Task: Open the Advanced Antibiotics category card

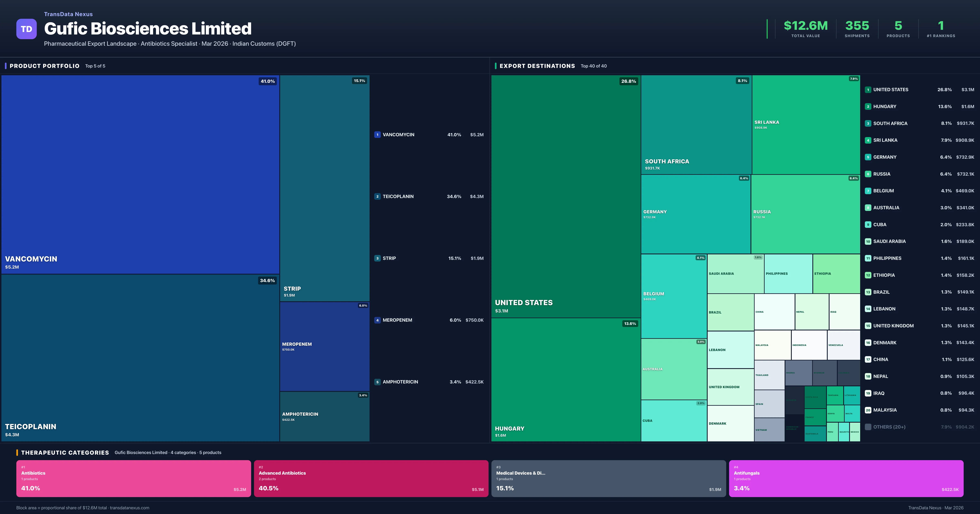Action: pyautogui.click(x=371, y=478)
